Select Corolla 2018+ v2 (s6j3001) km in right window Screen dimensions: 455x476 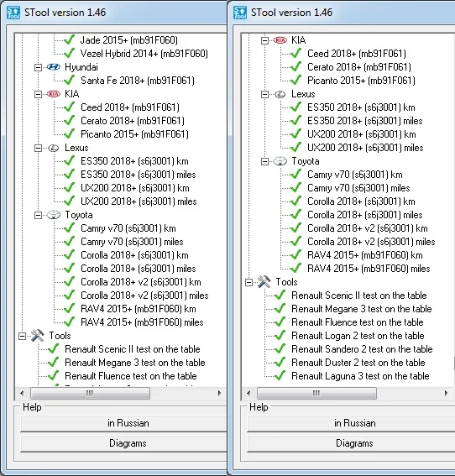click(x=368, y=228)
